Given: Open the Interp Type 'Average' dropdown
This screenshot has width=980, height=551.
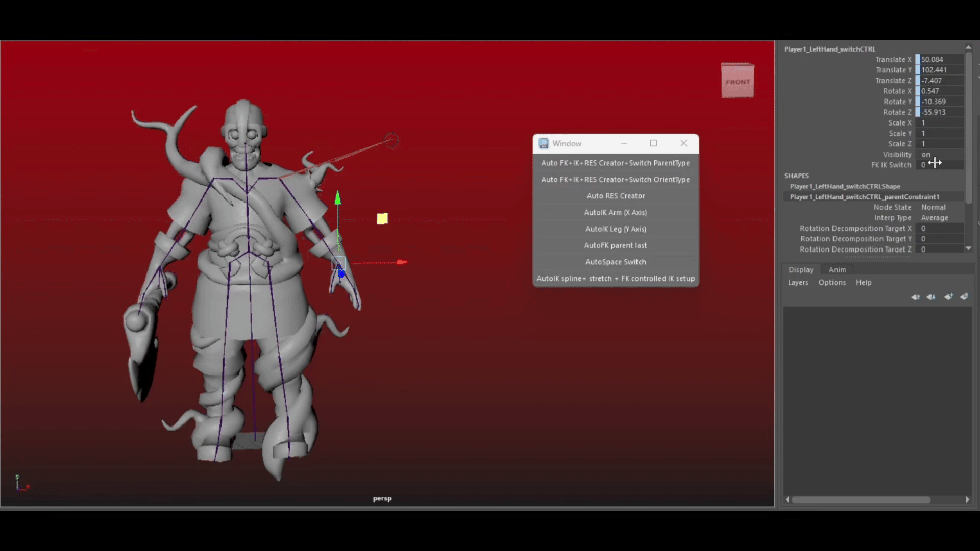Looking at the screenshot, I should coord(934,218).
